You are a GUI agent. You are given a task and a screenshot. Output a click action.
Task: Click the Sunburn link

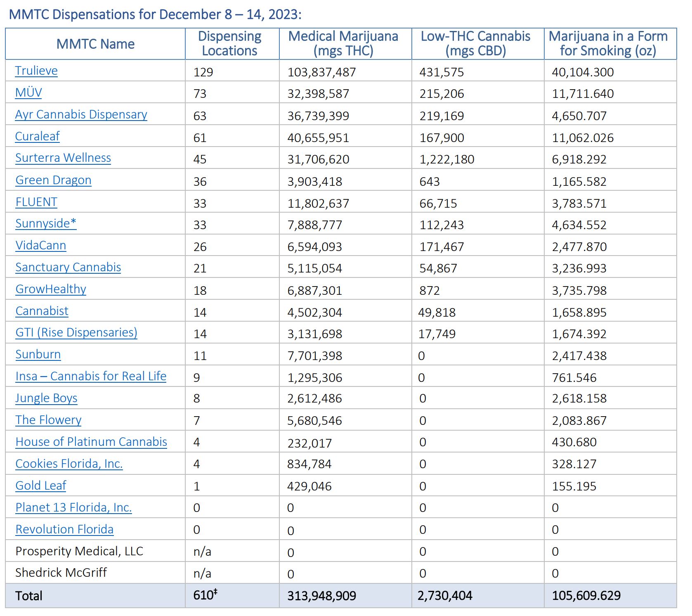(38, 354)
